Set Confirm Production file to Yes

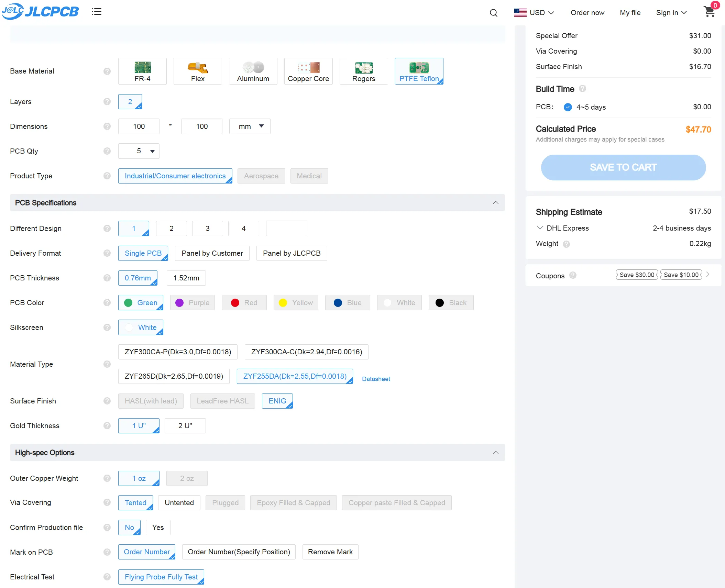[x=158, y=528]
